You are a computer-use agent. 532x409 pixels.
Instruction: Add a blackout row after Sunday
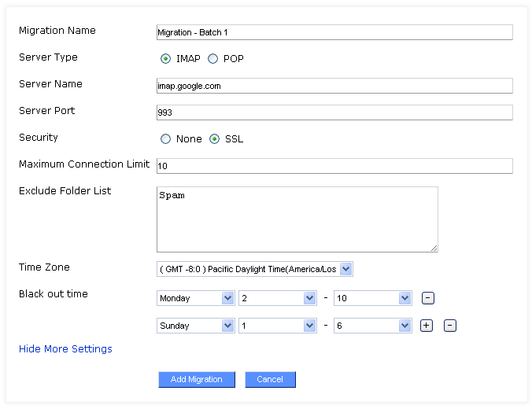pyautogui.click(x=426, y=326)
